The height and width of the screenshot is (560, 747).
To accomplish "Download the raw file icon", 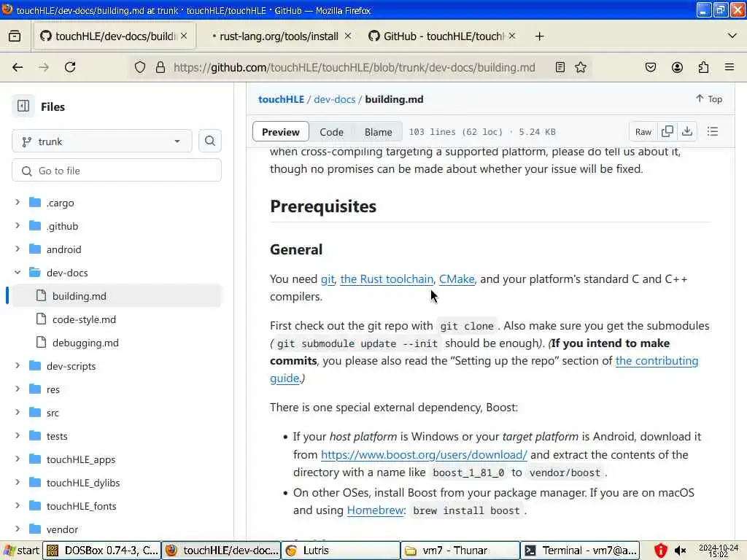I will pos(687,131).
